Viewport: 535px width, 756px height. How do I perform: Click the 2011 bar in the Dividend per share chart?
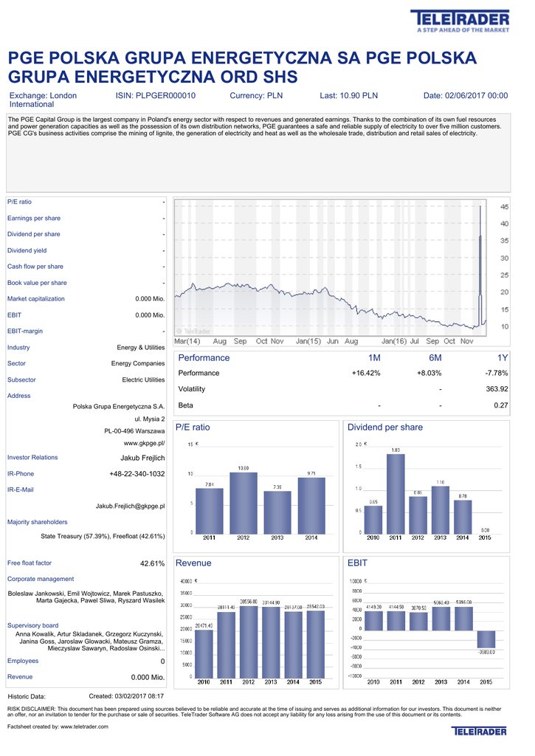click(396, 492)
